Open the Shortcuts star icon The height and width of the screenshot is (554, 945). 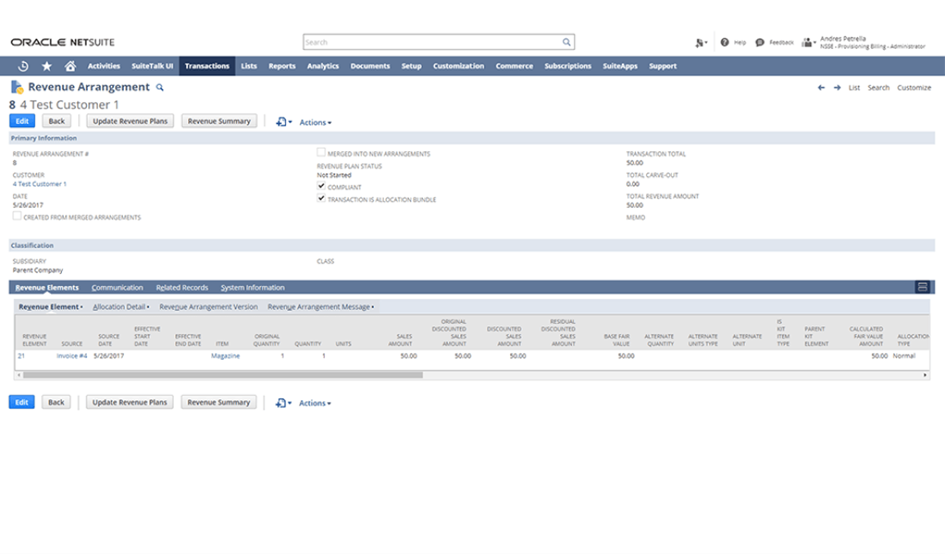point(46,66)
